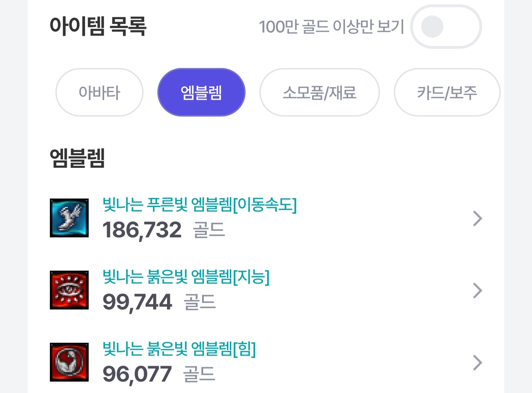Click the red eye emblem icon

point(69,290)
